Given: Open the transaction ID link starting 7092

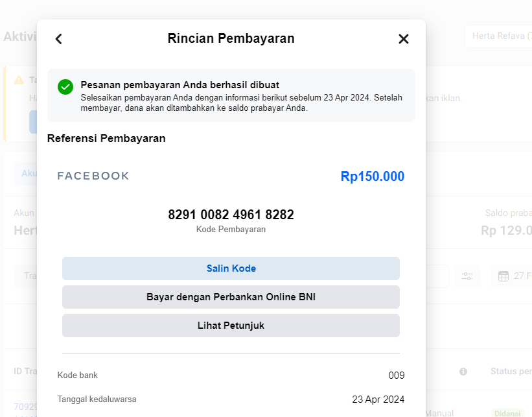Looking at the screenshot, I should (25, 408).
